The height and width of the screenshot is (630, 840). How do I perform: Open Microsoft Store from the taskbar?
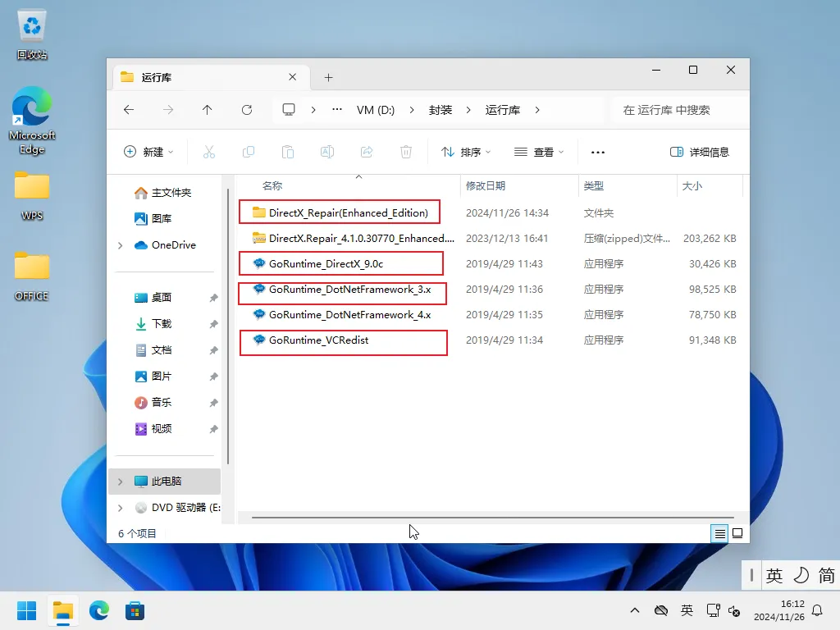(135, 610)
